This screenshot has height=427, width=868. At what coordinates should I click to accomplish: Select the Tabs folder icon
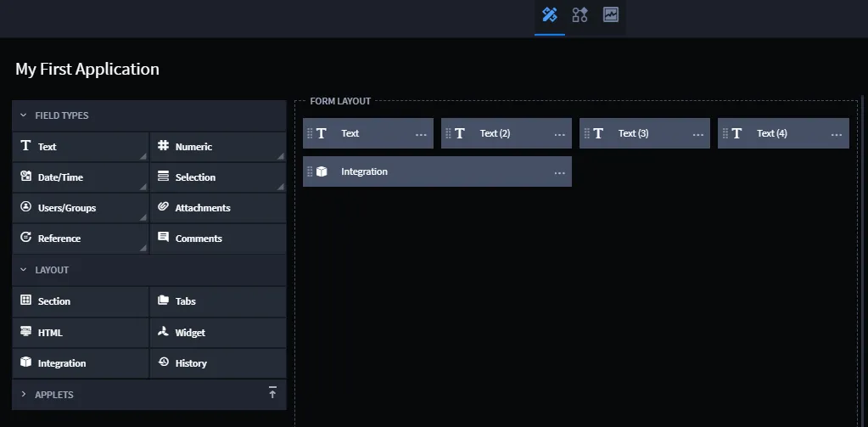pyautogui.click(x=163, y=301)
